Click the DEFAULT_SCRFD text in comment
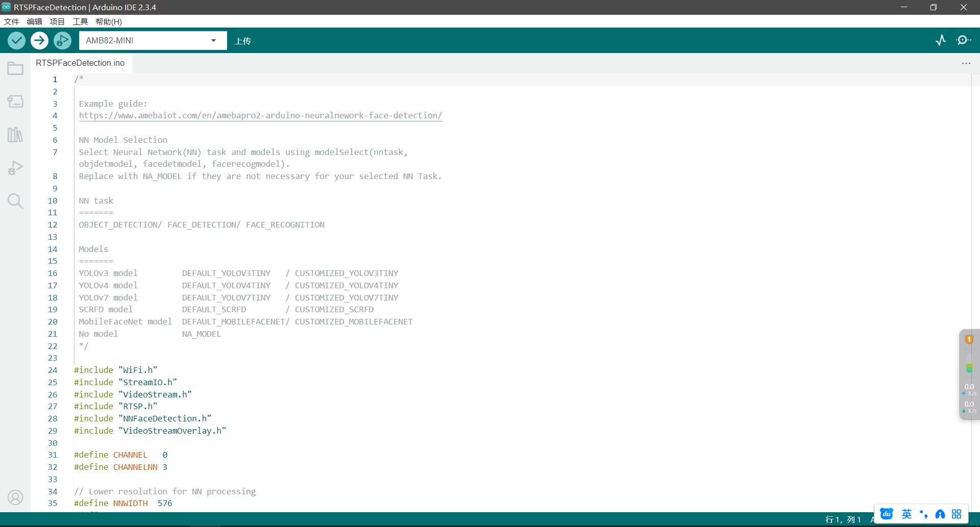Screen dimensions: 980x527 [x=214, y=309]
